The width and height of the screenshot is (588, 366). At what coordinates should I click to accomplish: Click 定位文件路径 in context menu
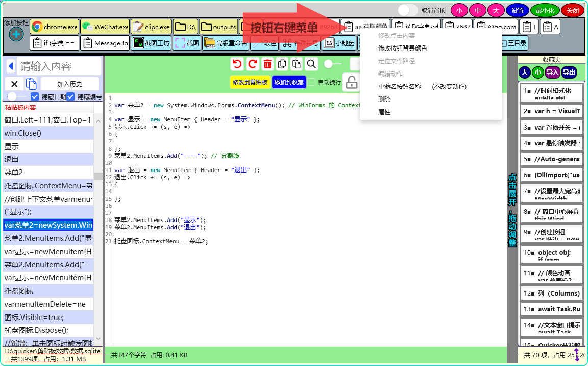click(x=397, y=61)
